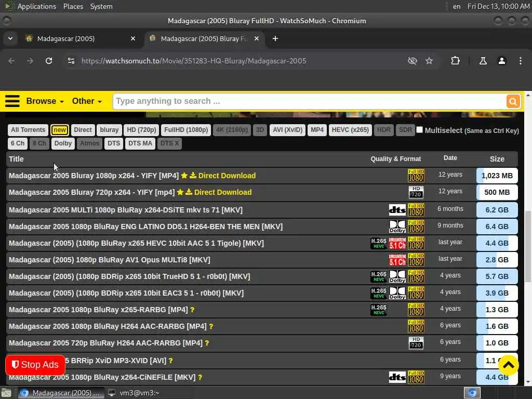Open the AV1 Opus MULTi8 torrent

pyautogui.click(x=110, y=260)
